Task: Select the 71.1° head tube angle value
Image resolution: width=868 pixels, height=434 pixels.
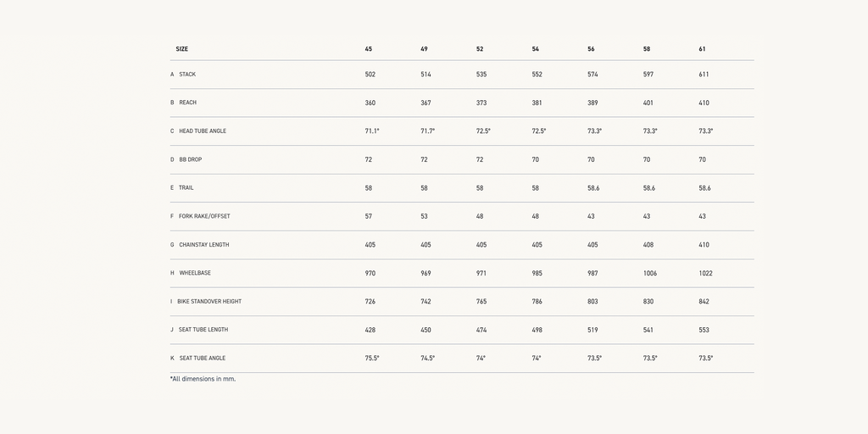Action: 372,131
